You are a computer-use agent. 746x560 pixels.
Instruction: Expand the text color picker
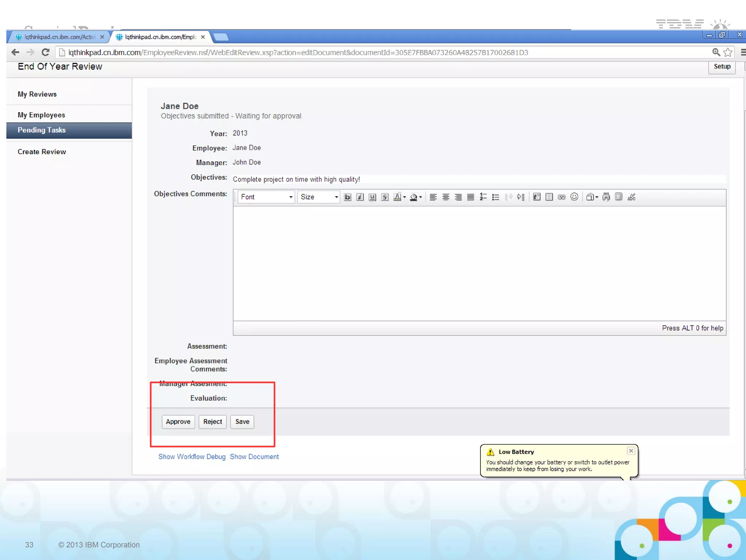coord(404,197)
